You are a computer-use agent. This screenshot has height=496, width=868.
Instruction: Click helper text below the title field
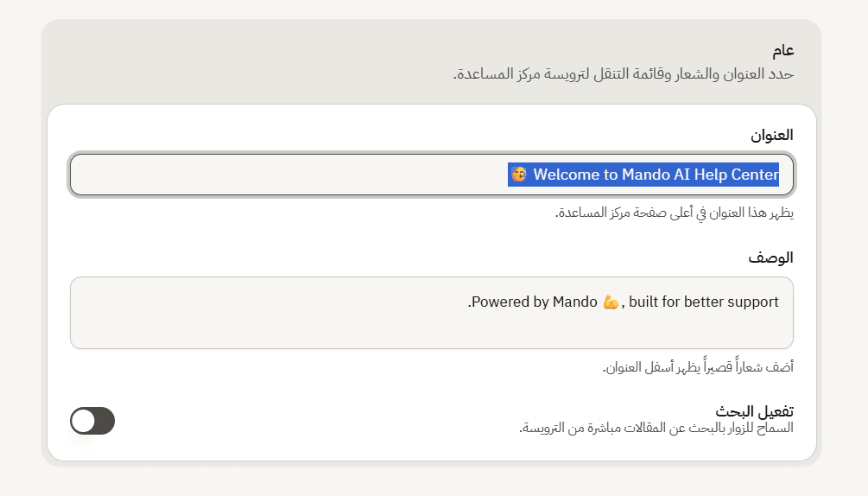pos(675,213)
